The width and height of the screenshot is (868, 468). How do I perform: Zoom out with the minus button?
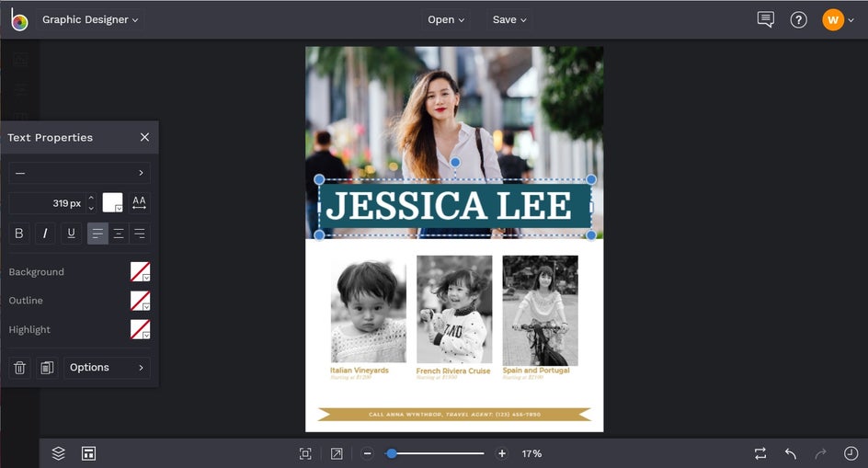[367, 453]
